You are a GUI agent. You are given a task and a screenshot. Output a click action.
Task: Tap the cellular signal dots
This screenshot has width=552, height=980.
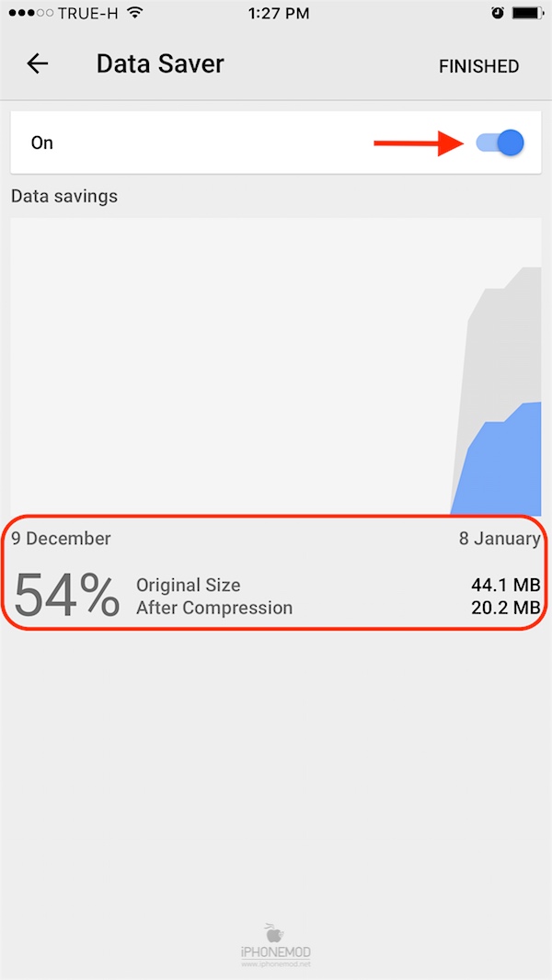(x=29, y=14)
